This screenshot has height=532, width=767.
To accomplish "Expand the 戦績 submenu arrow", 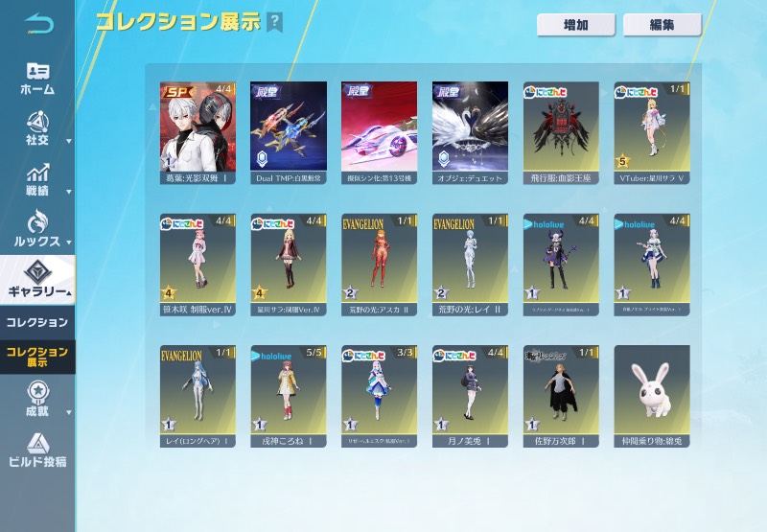I will [69, 192].
